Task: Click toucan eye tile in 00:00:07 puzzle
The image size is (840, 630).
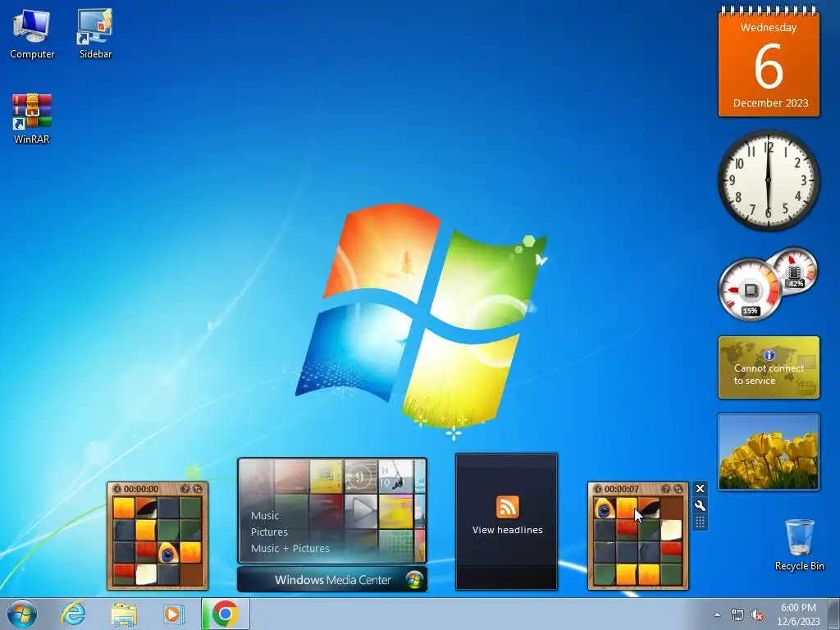Action: click(x=605, y=509)
